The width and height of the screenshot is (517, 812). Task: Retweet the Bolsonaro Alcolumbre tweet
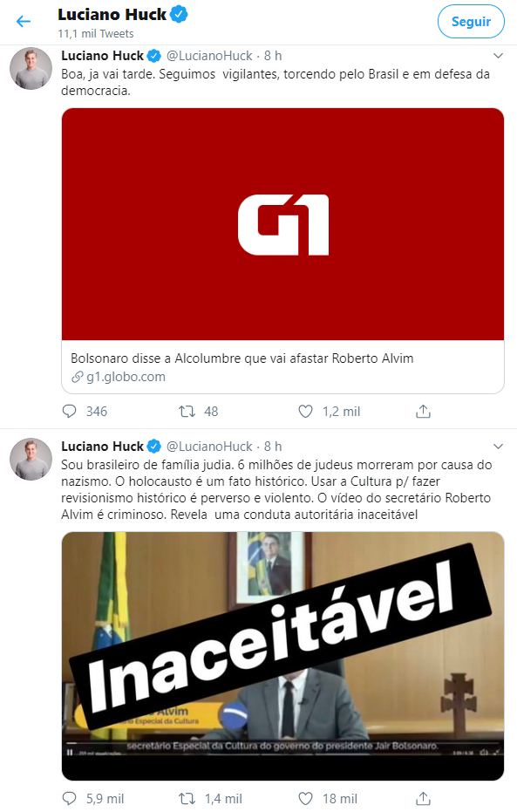coord(187,411)
